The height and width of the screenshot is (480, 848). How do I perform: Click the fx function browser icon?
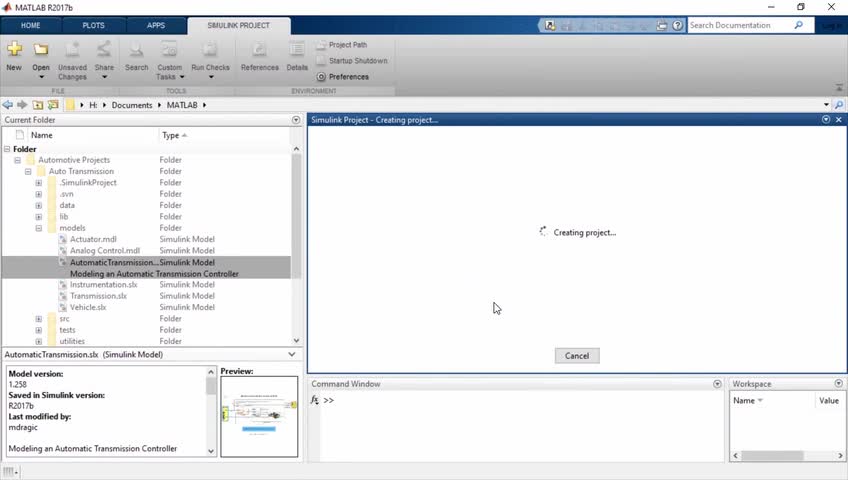tap(314, 400)
